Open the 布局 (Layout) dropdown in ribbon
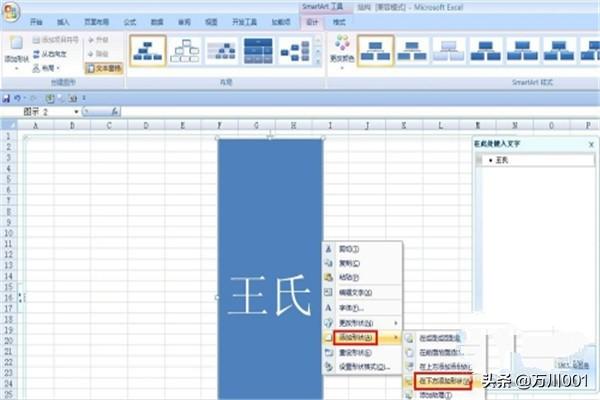The height and width of the screenshot is (400, 600). click(x=47, y=68)
